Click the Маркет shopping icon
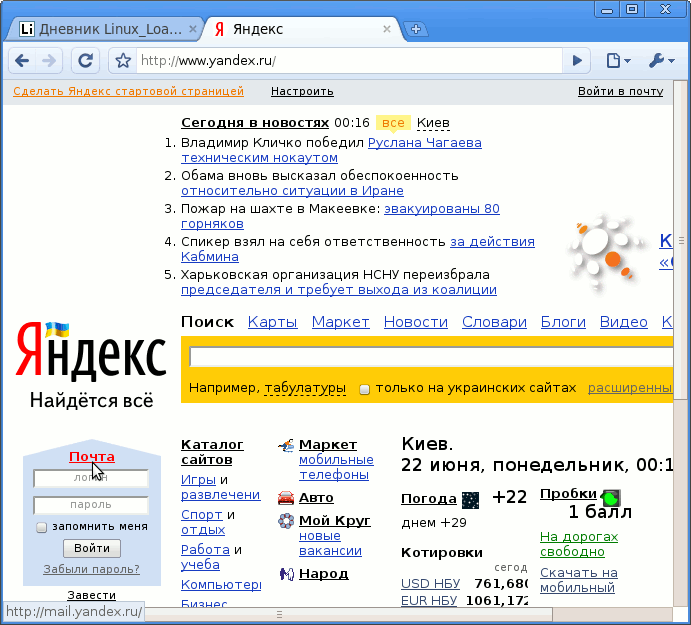 pos(286,446)
